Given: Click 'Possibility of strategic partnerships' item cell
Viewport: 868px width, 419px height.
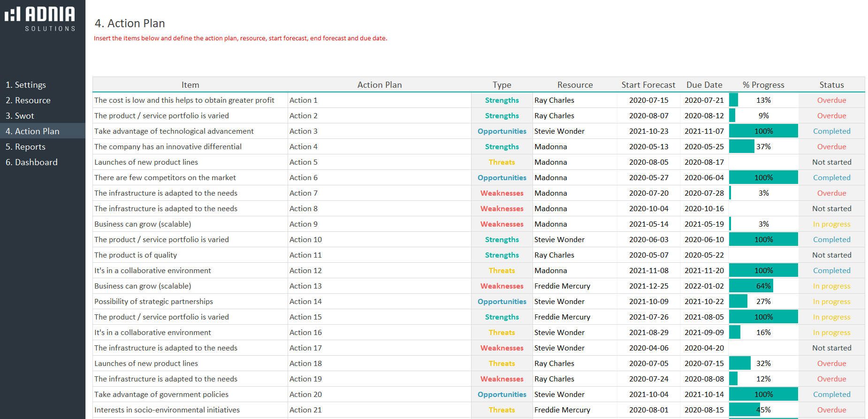Looking at the screenshot, I should pyautogui.click(x=153, y=302).
